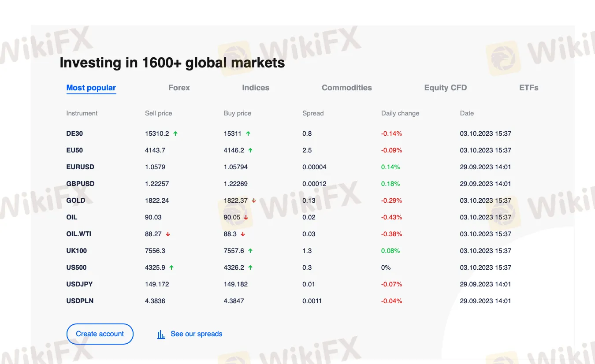
Task: Click the bar chart icon near See our spreads
Action: 161,334
